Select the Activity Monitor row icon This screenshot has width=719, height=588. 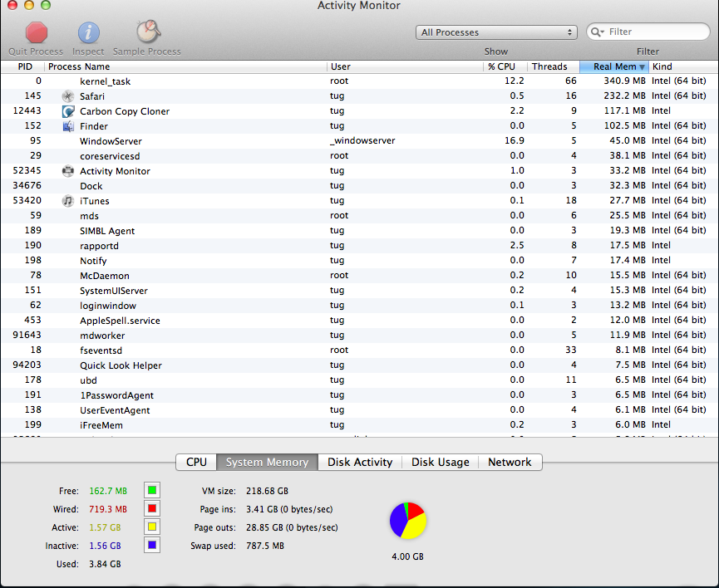click(x=68, y=171)
